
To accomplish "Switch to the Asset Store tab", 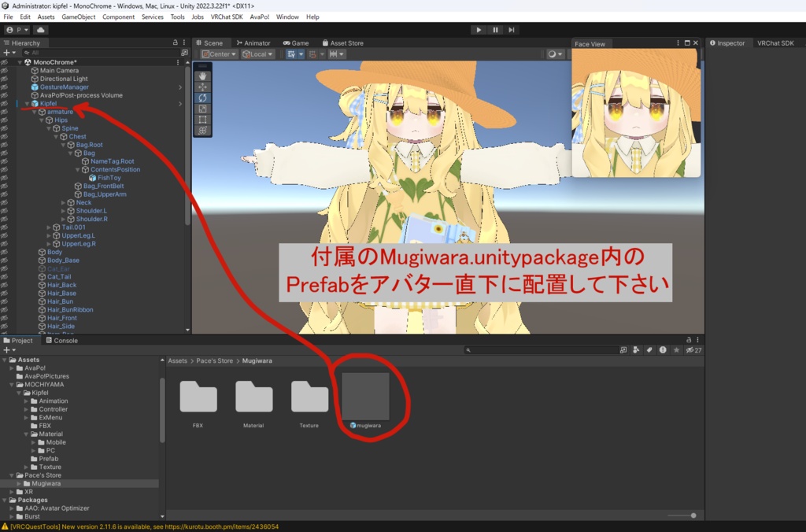I will [343, 43].
